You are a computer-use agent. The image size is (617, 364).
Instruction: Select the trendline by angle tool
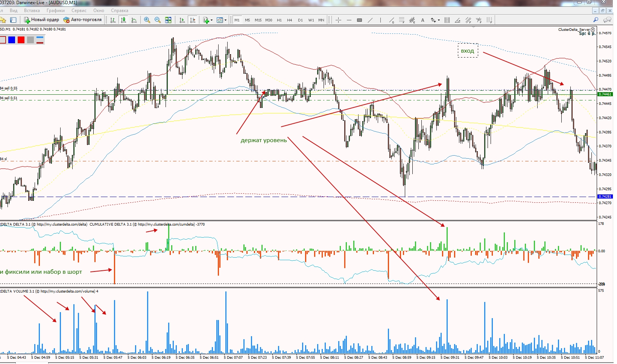tap(458, 20)
